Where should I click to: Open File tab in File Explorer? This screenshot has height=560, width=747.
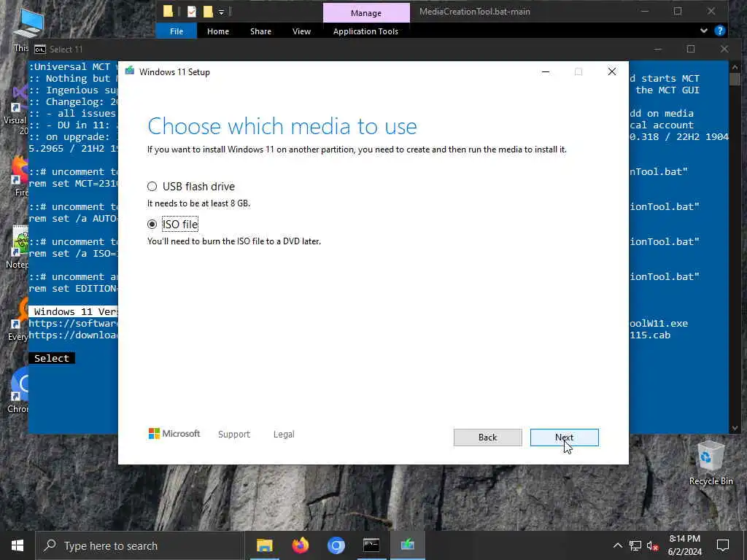tap(177, 31)
